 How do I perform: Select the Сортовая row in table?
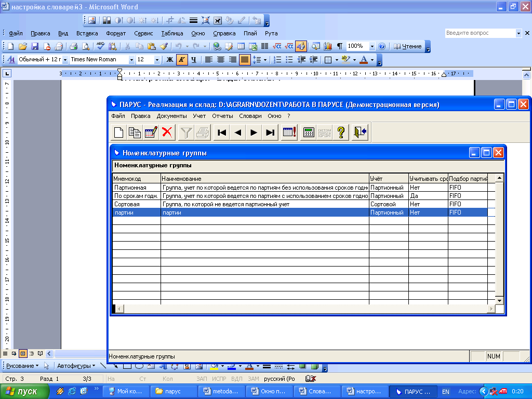[x=300, y=204]
